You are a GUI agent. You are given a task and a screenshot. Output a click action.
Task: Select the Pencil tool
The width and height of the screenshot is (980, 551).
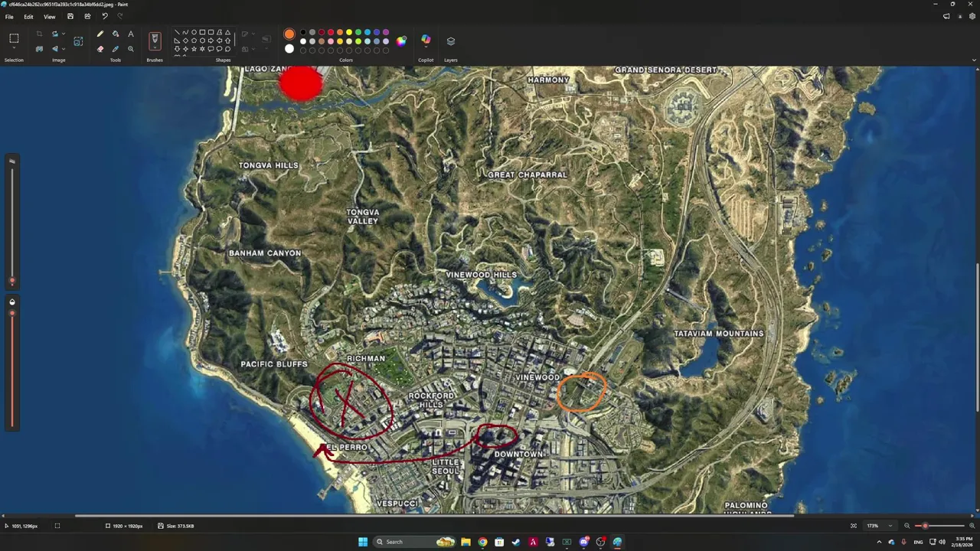pyautogui.click(x=100, y=34)
